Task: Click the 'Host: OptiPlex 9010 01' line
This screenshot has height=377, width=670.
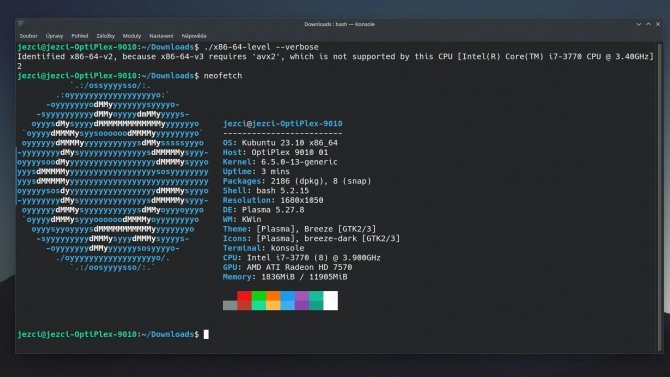Action: 276,152
